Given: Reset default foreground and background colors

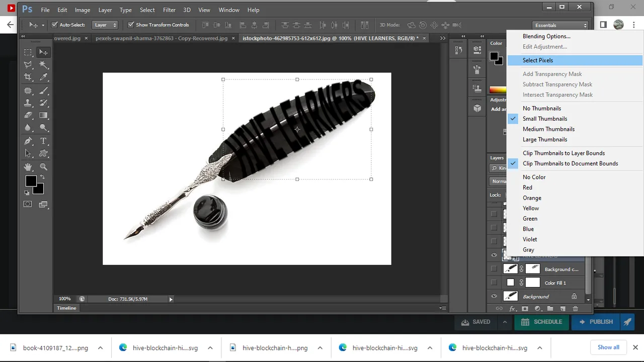Looking at the screenshot, I should pyautogui.click(x=27, y=193).
